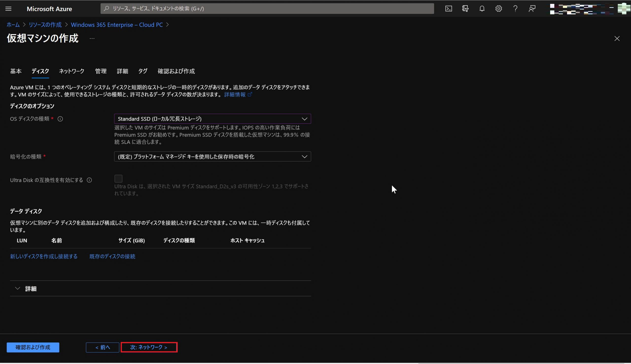The height and width of the screenshot is (364, 631).
Task: Enable Ultra Disk の互換性を有効にする checkbox
Action: pos(119,178)
